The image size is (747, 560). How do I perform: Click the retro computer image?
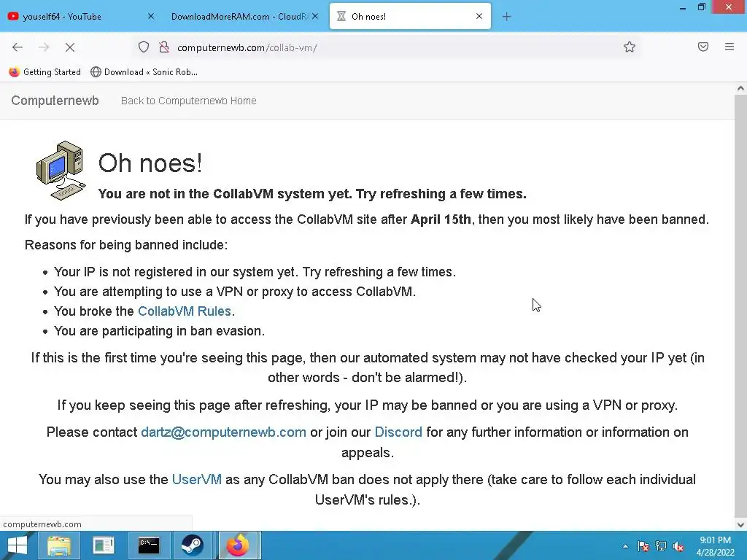pyautogui.click(x=61, y=171)
